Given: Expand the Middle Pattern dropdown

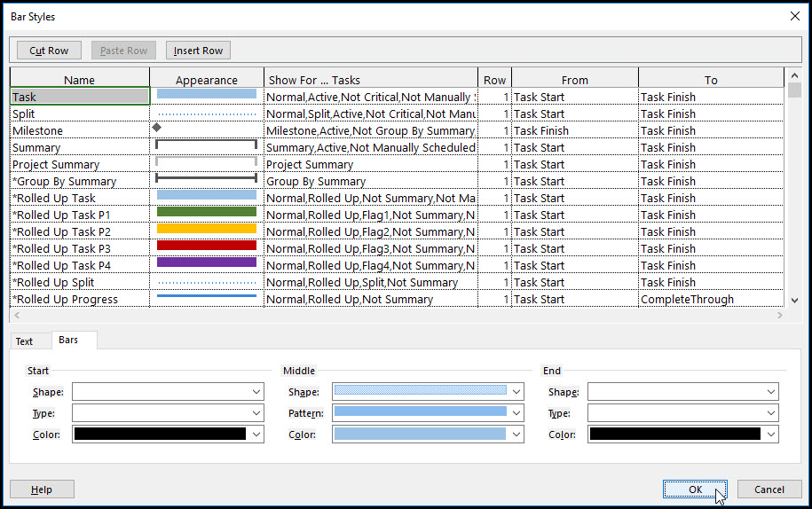Looking at the screenshot, I should (428, 413).
